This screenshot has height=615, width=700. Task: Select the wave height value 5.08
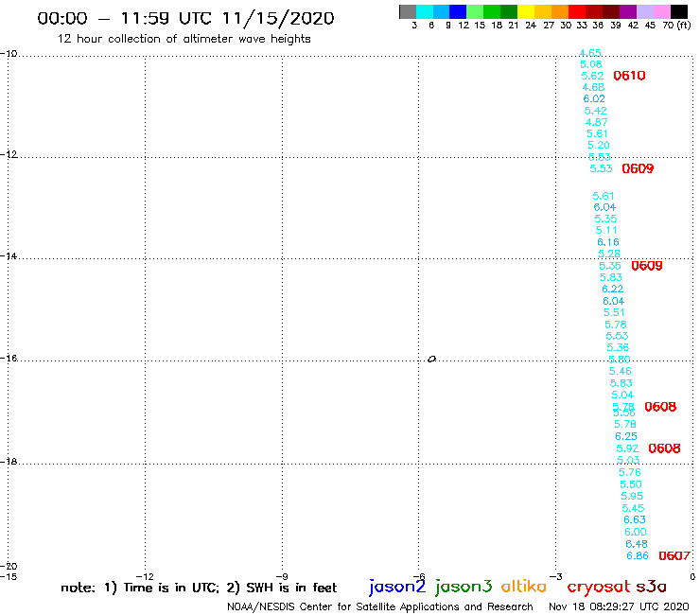click(x=591, y=64)
